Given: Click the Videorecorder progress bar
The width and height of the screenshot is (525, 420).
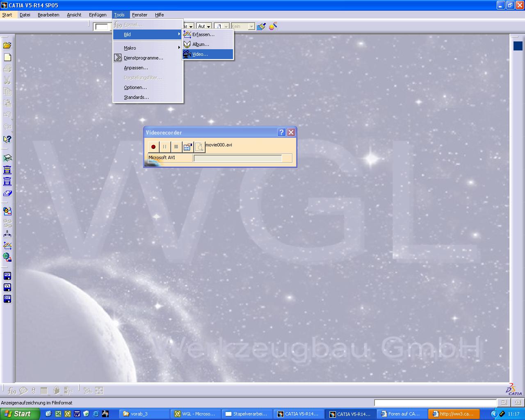Looking at the screenshot, I should (x=238, y=158).
